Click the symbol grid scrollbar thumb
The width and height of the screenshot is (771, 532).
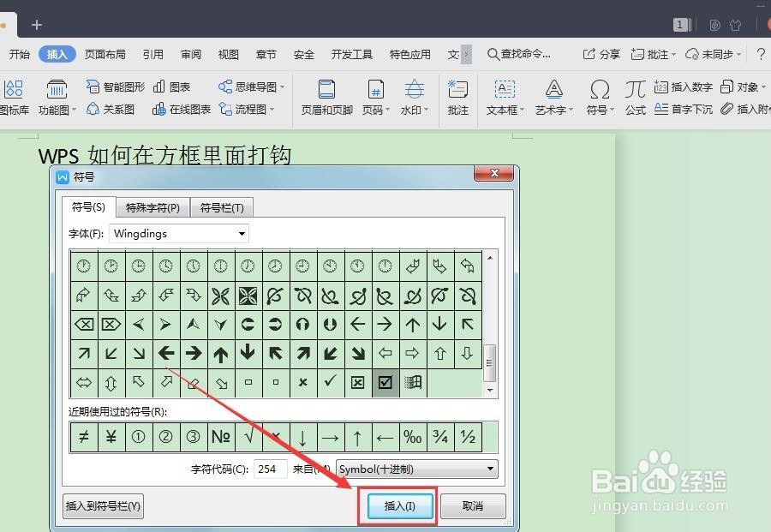(489, 363)
